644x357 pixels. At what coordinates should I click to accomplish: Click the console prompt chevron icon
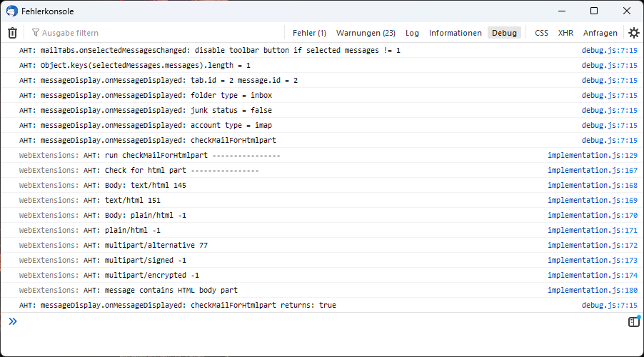(x=12, y=322)
